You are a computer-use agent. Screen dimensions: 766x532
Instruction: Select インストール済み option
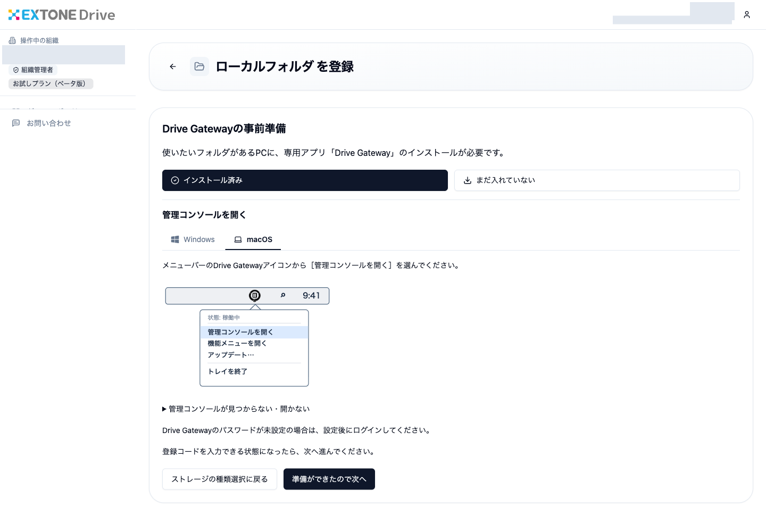(x=305, y=180)
